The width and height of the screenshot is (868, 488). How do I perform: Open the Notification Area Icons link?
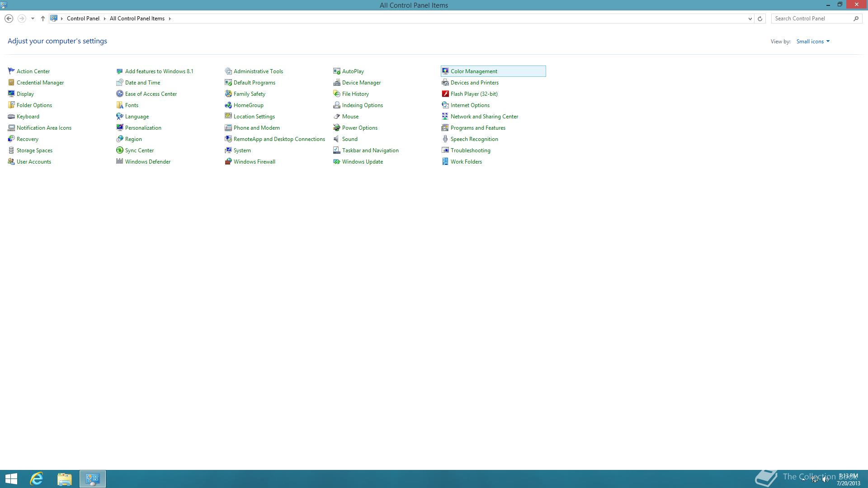(44, 128)
